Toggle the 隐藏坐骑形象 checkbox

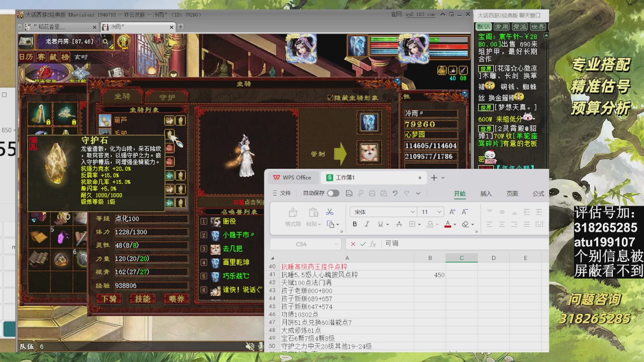point(330,98)
